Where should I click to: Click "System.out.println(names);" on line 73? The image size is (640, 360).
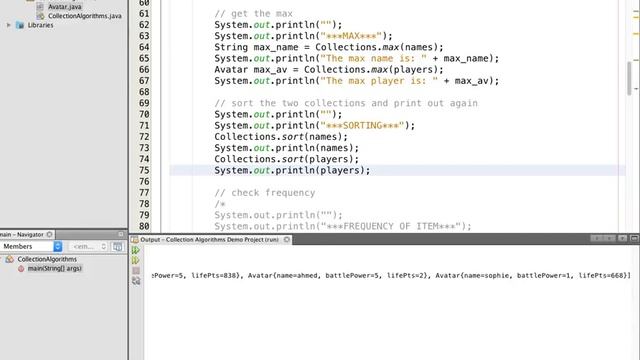[x=287, y=148]
